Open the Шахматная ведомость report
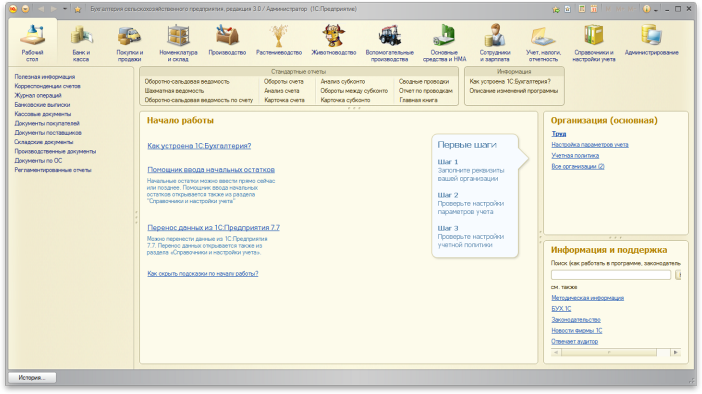The image size is (702, 394). pyautogui.click(x=174, y=91)
